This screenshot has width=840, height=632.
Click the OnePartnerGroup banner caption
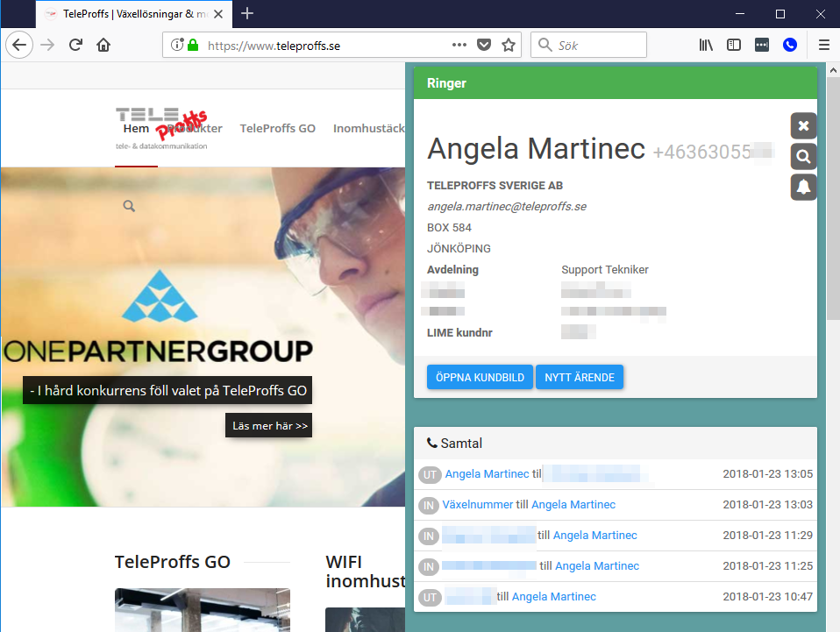[167, 390]
